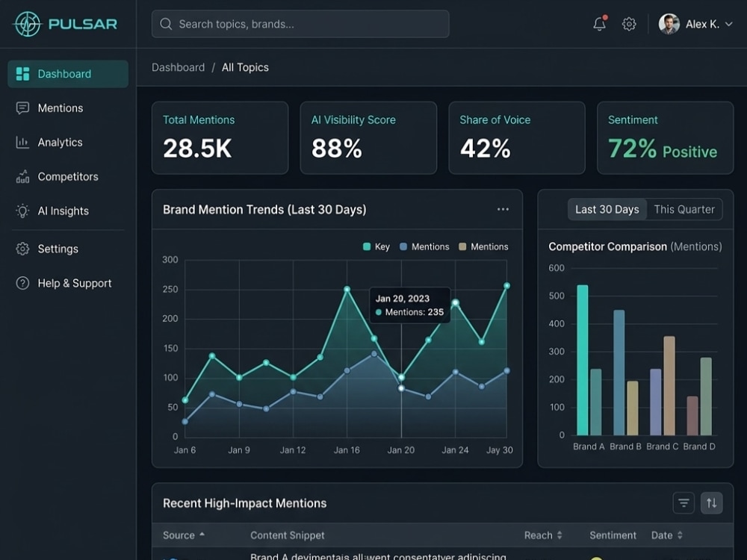Sort by Date column arrows

click(x=680, y=535)
